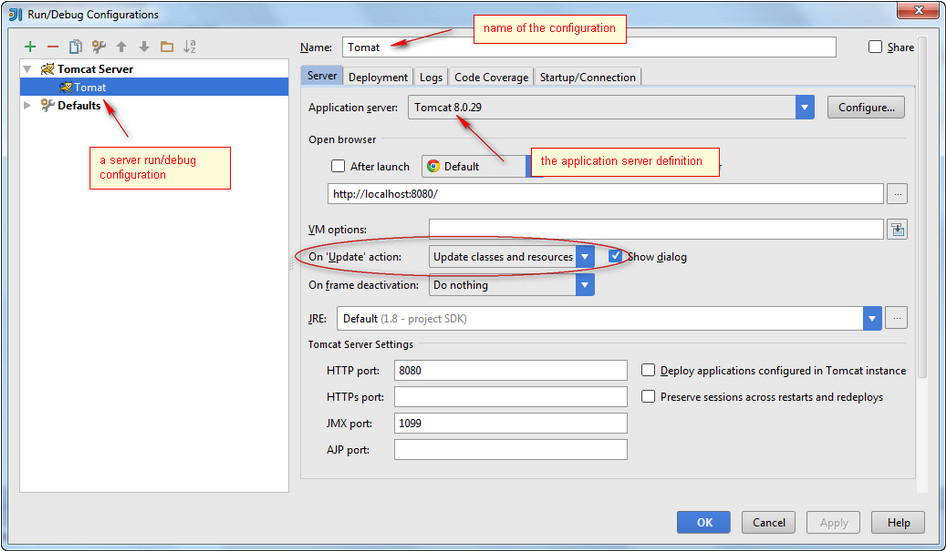946x552 pixels.
Task: Open JRE browse ellipsis button
Action: pyautogui.click(x=897, y=318)
